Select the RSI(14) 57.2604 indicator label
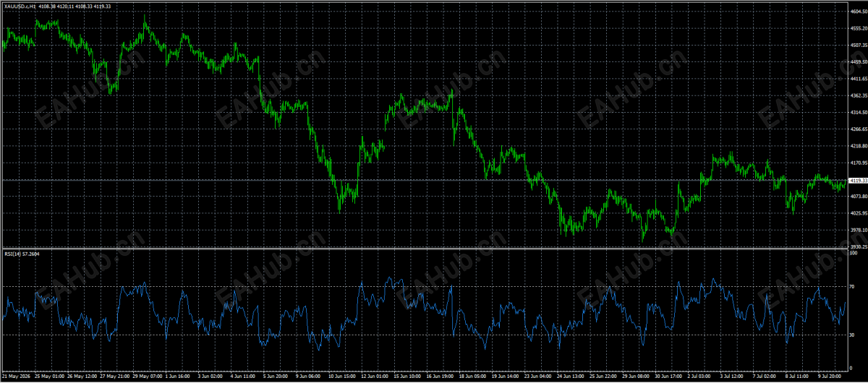This screenshot has width=868, height=383. 21,254
